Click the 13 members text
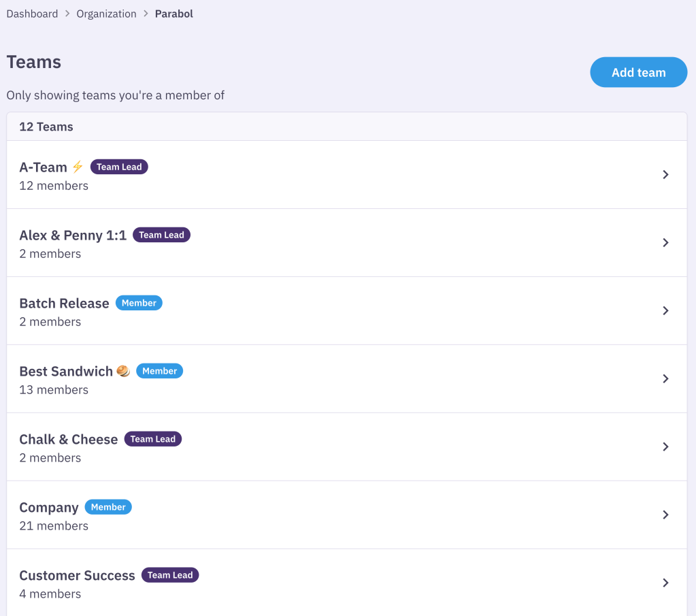696x616 pixels. pyautogui.click(x=54, y=389)
